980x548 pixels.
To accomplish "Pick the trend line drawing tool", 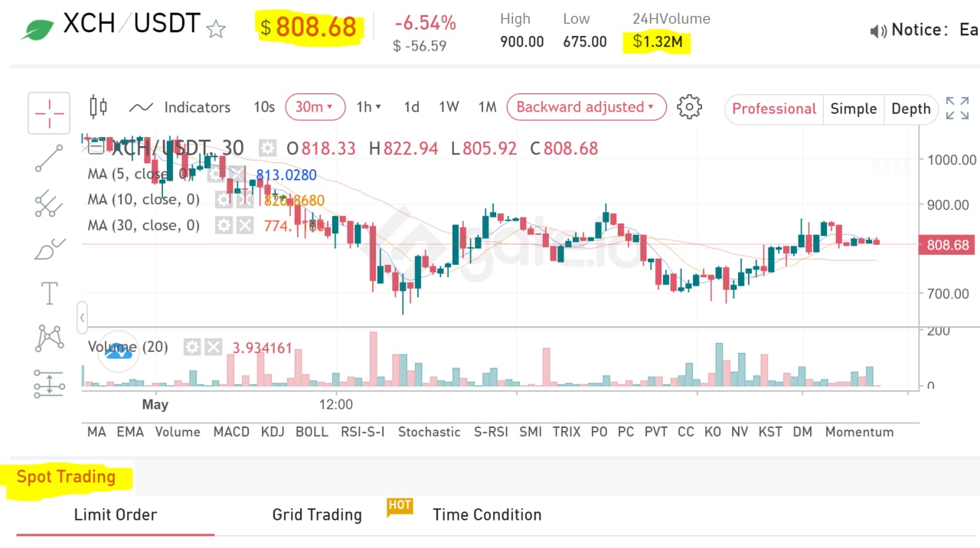I will click(49, 158).
